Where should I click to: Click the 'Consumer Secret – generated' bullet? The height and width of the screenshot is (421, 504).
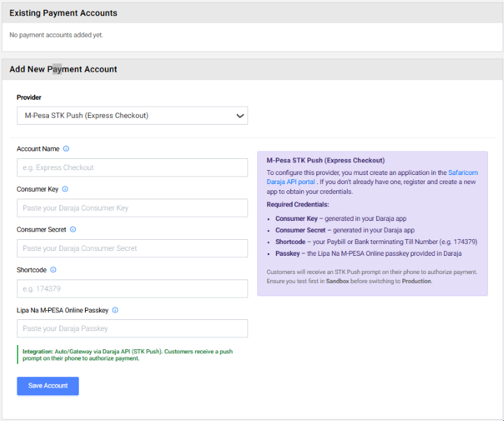[x=345, y=230]
